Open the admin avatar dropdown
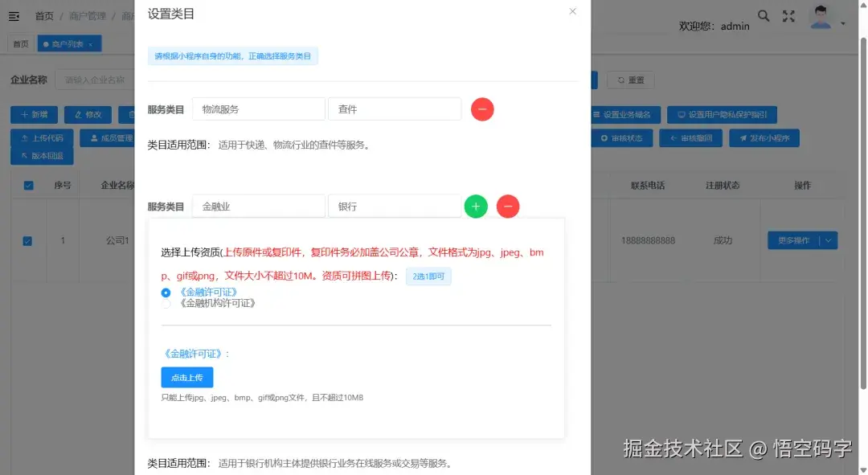The image size is (868, 475). [821, 16]
